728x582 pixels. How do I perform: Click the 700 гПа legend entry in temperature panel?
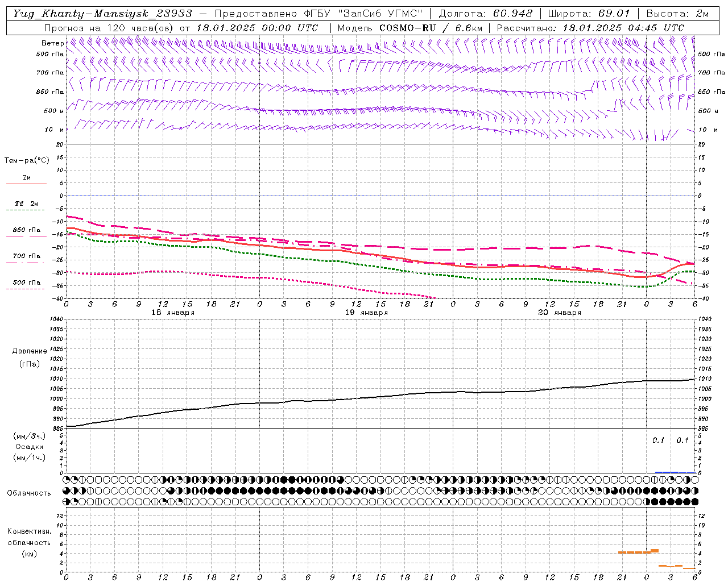(x=26, y=256)
